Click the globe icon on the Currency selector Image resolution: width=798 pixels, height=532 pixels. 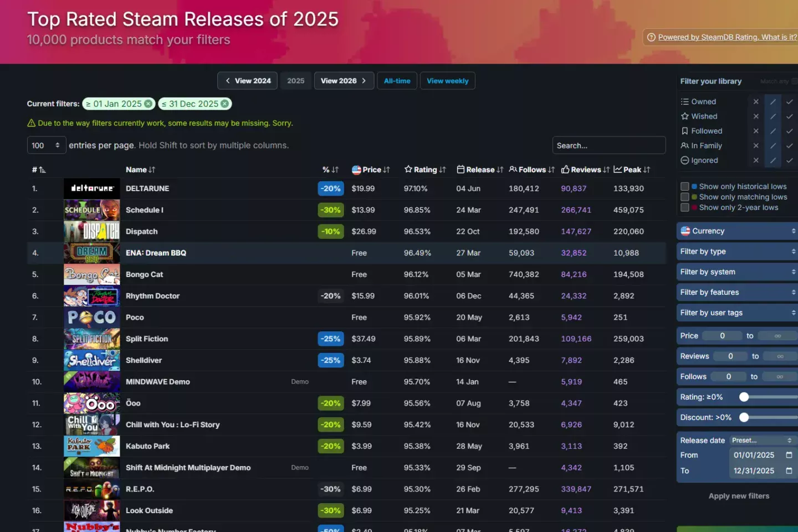pyautogui.click(x=685, y=231)
